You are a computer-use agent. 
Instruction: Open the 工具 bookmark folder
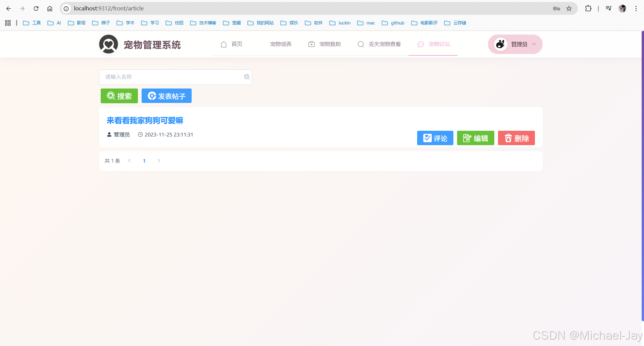(32, 23)
